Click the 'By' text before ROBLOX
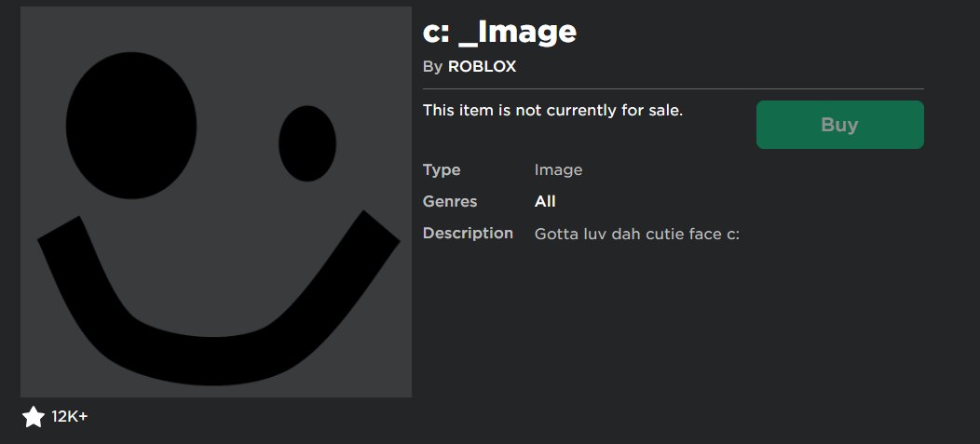 click(432, 67)
